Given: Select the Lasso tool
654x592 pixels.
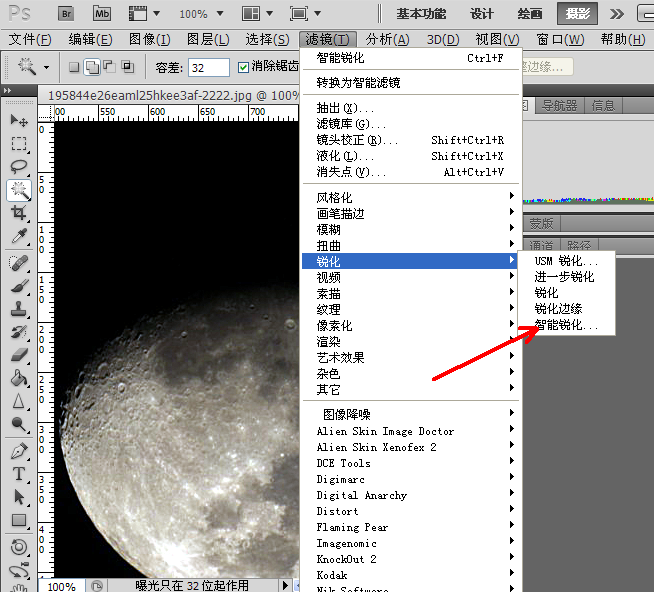Looking at the screenshot, I should point(19,166).
